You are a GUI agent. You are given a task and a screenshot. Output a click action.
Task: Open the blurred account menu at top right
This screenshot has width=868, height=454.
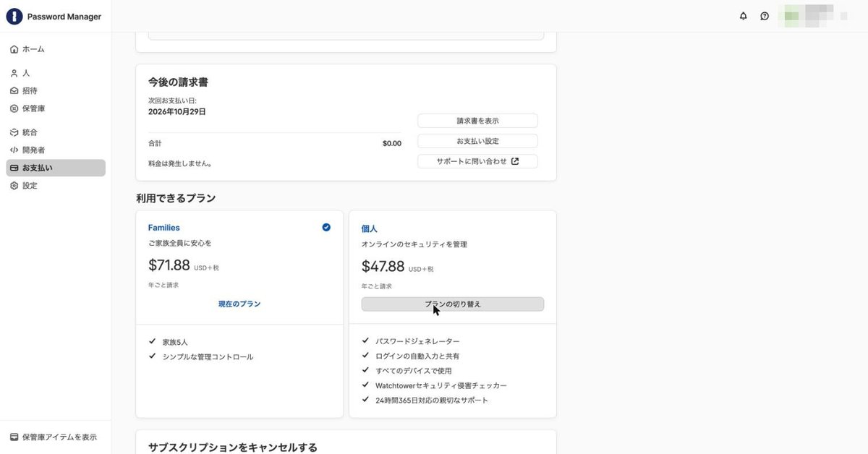tap(813, 16)
